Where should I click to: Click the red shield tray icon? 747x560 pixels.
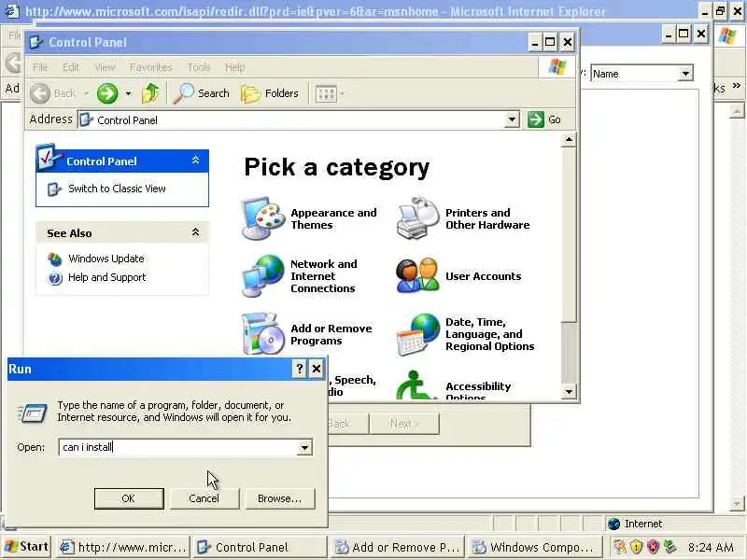coord(653,547)
